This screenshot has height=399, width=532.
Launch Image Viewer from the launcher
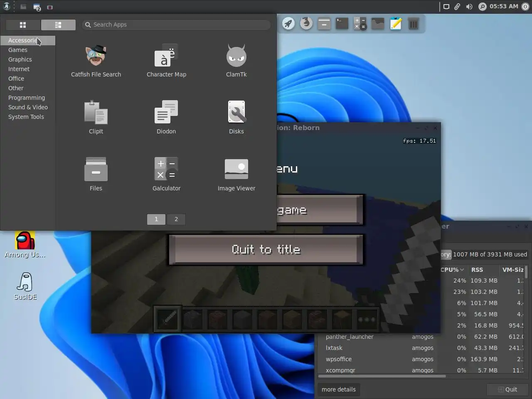coord(236,175)
